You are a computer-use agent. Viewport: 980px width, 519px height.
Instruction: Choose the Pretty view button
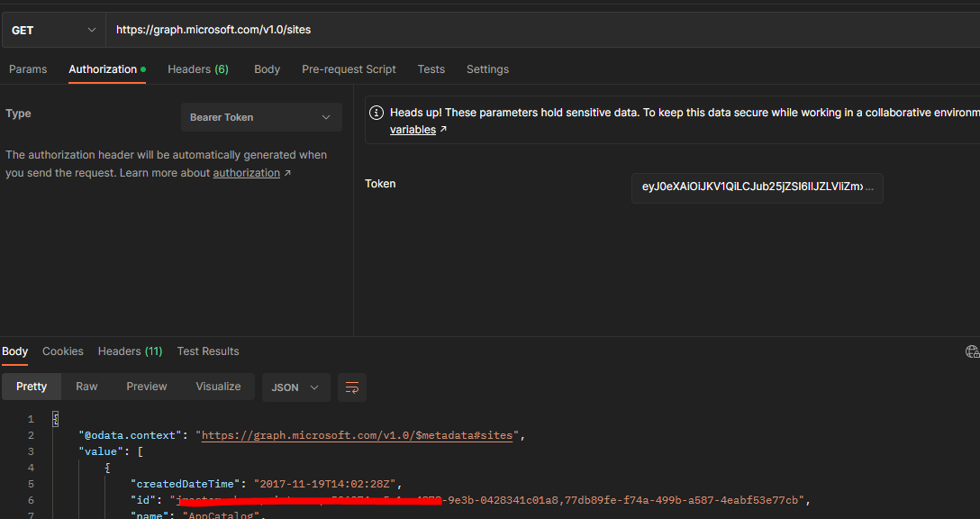pyautogui.click(x=32, y=387)
